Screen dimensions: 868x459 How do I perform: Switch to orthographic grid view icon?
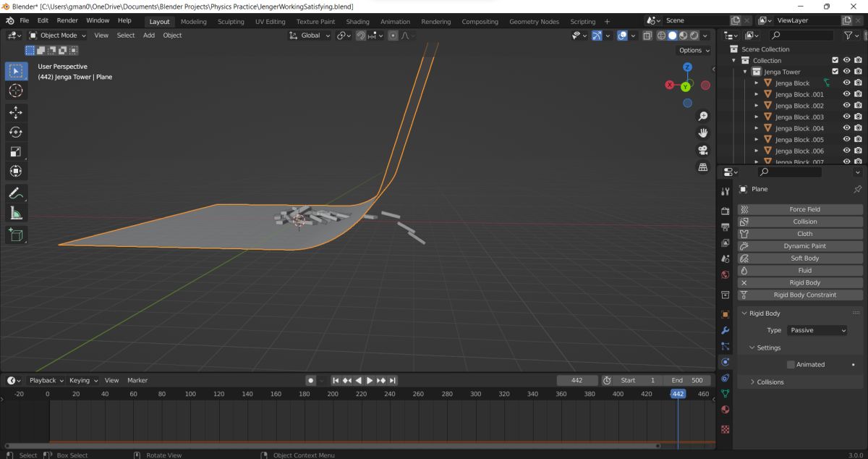702,167
